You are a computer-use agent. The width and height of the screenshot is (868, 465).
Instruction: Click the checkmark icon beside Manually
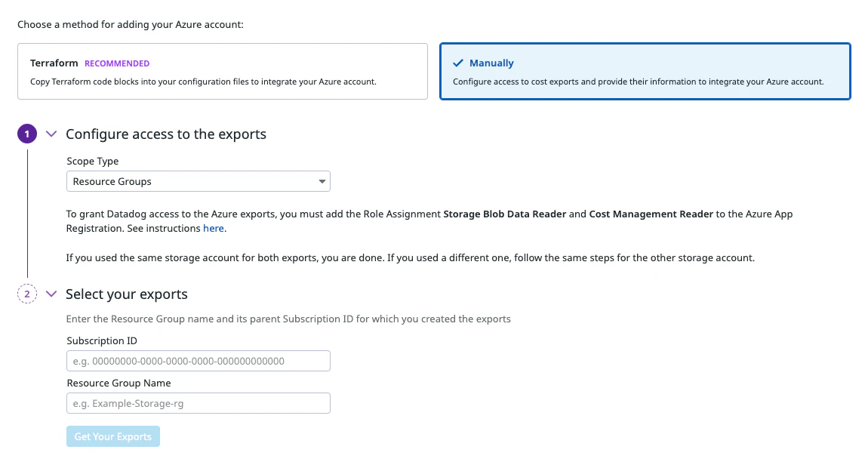[x=457, y=63]
